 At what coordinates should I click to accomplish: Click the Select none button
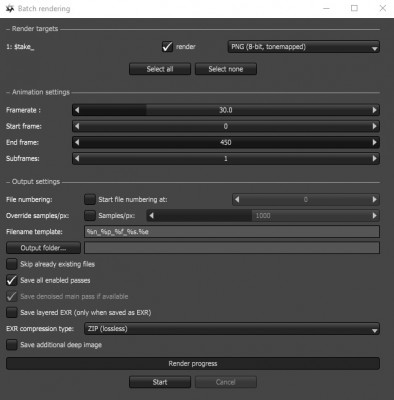tap(226, 69)
